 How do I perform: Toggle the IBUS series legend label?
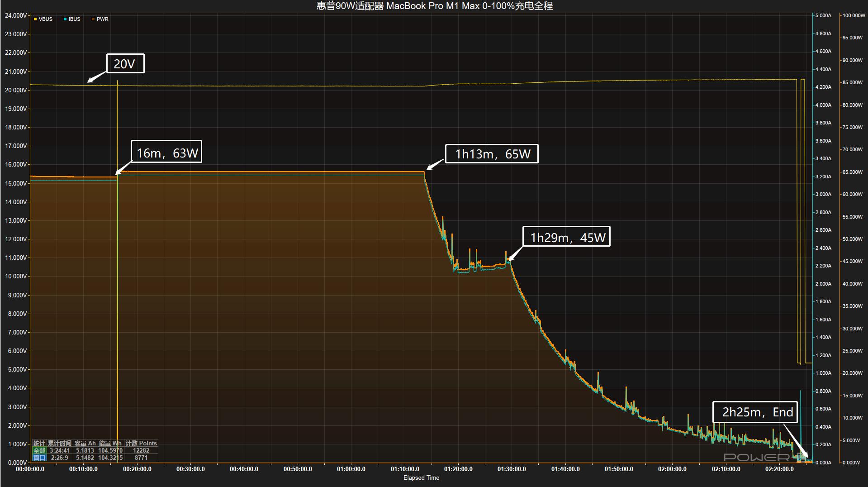pos(75,19)
